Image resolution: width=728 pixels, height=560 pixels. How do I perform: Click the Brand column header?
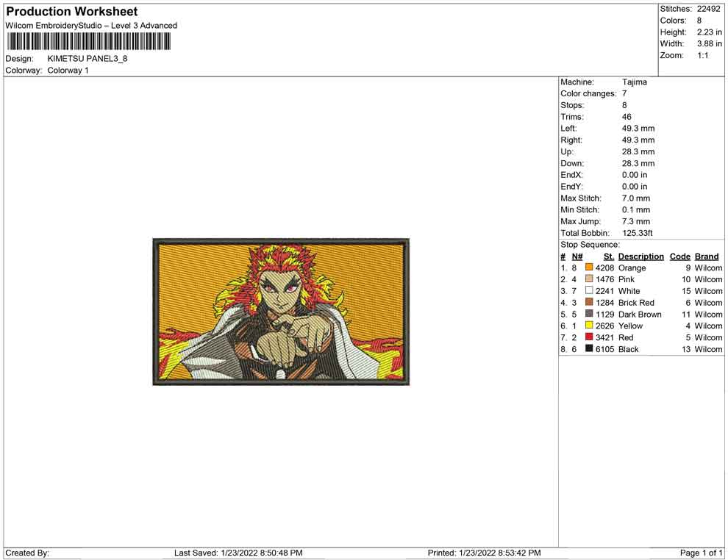707,256
